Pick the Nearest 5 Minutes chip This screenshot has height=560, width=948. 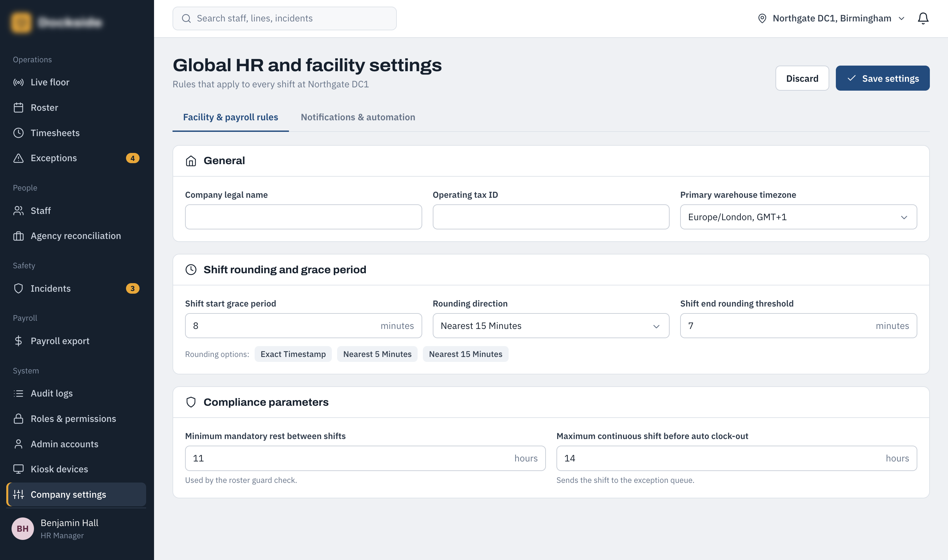[x=377, y=354]
